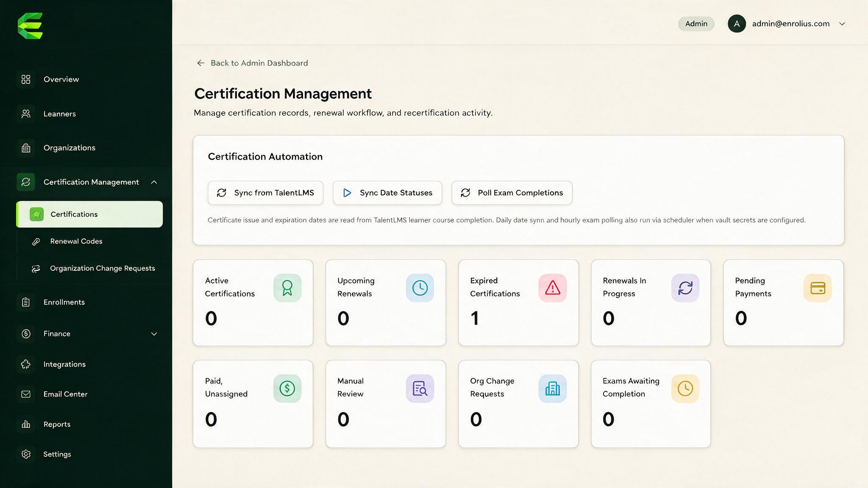Click the Certification Management page heading
Screen dimensions: 868x488
click(283, 94)
